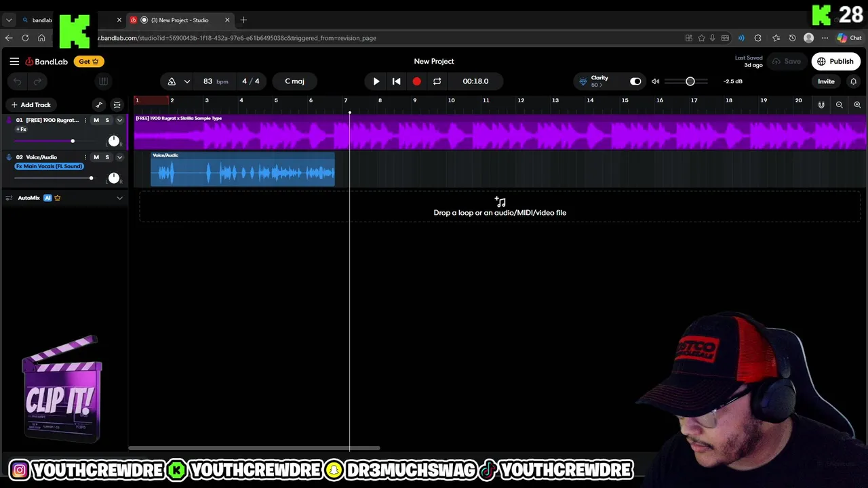This screenshot has height=488, width=868.
Task: Open a new browser tab
Action: coord(243,20)
